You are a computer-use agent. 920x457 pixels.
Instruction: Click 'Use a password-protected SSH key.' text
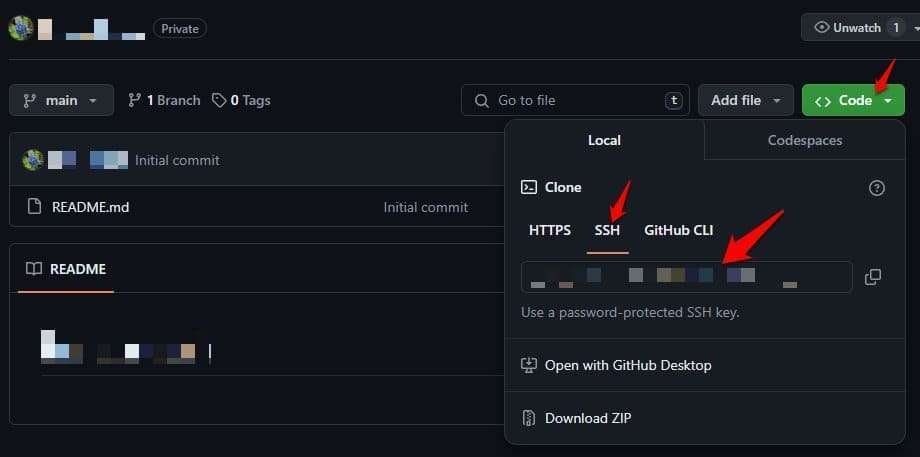630,313
